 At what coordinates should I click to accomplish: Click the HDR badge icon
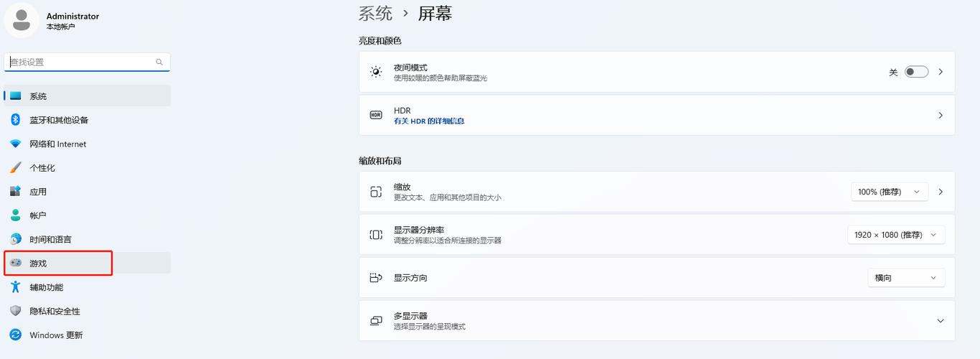(x=376, y=115)
